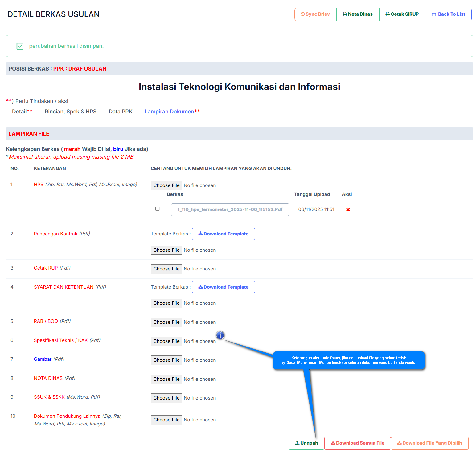Choose a file for RAB / BOQ
476x455 pixels.
click(166, 322)
